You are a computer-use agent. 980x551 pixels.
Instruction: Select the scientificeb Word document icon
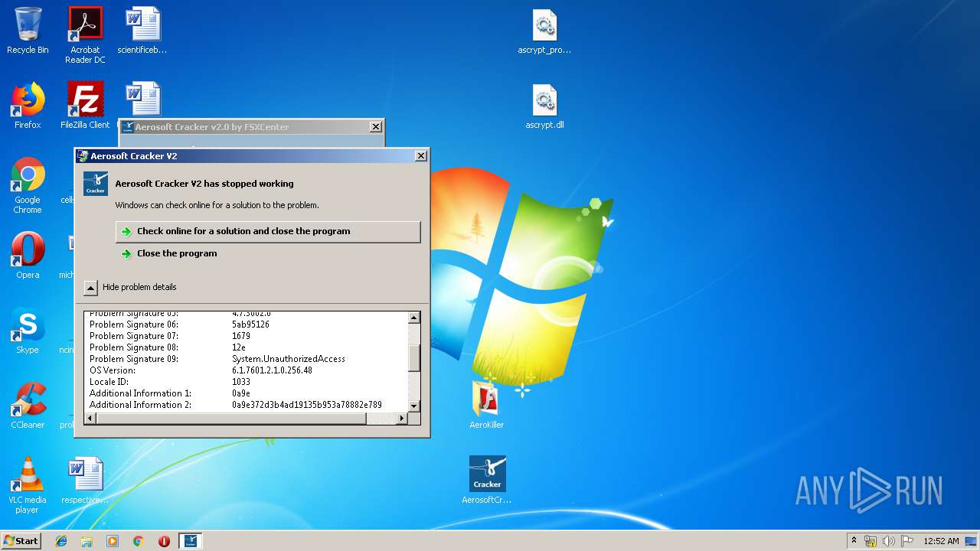coord(142,31)
